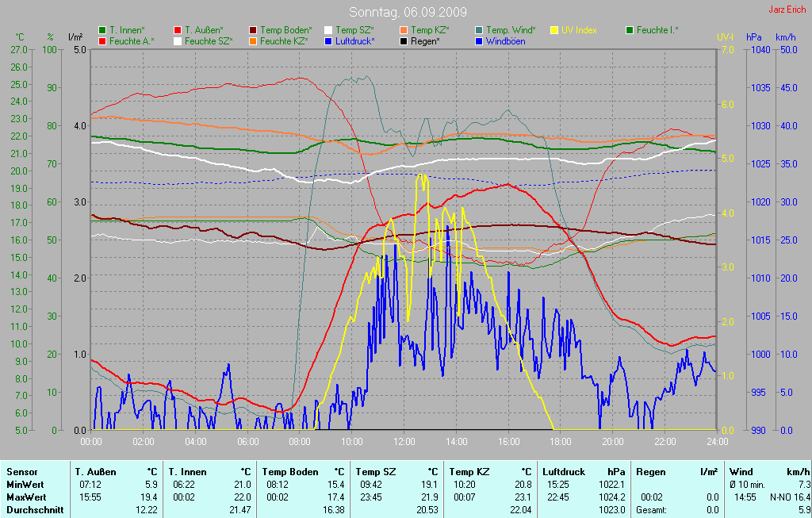Click the Sensor row header in table
The width and height of the screenshot is (812, 518).
click(x=21, y=472)
